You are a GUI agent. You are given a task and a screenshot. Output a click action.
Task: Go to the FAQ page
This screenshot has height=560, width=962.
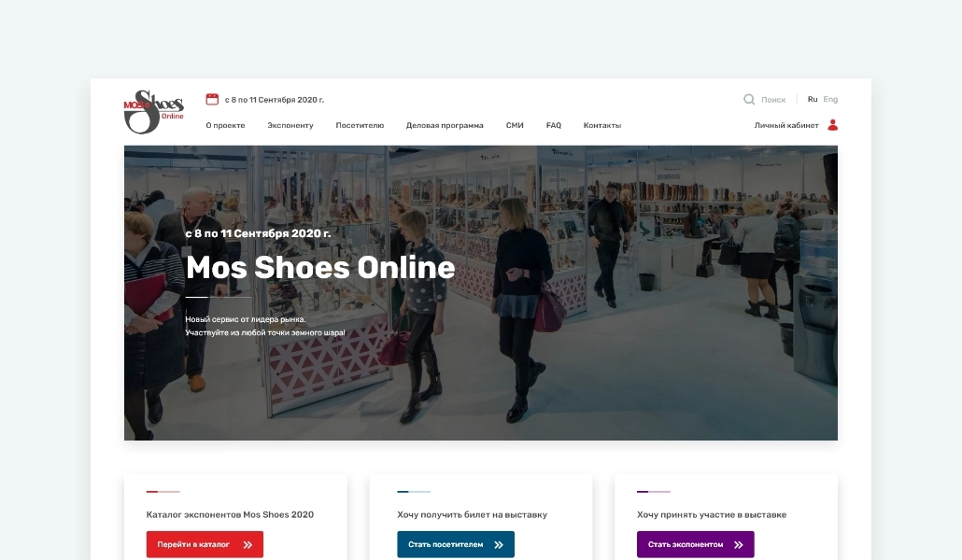[554, 125]
